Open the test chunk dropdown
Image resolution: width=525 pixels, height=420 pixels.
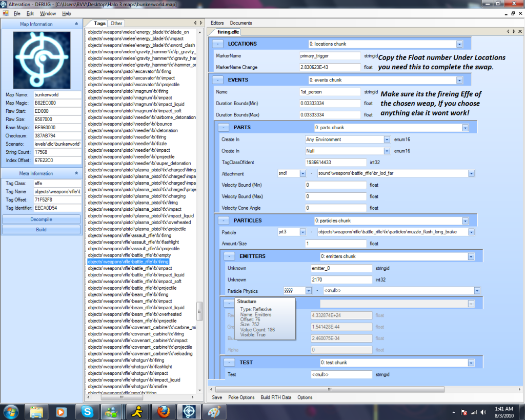(x=471, y=363)
